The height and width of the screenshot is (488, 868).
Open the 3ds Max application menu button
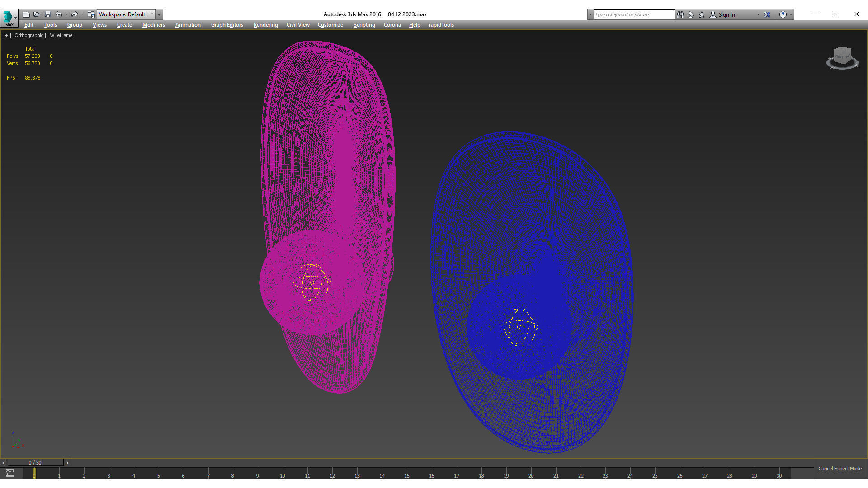pyautogui.click(x=9, y=18)
